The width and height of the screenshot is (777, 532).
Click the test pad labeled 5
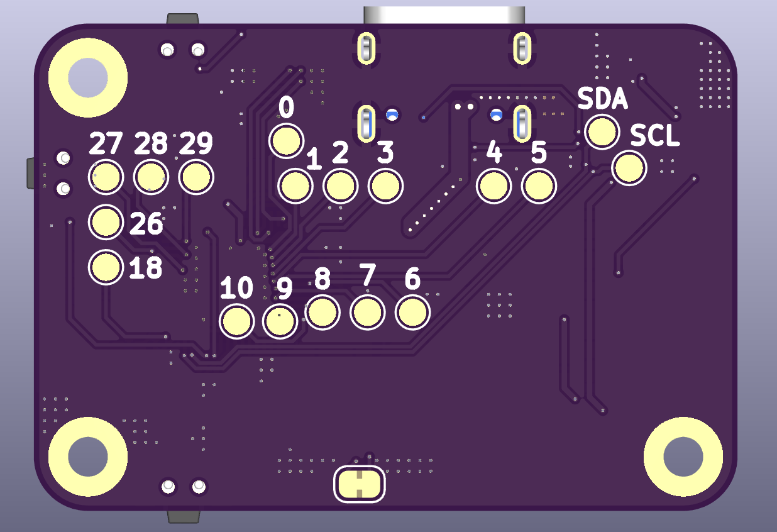(x=539, y=186)
